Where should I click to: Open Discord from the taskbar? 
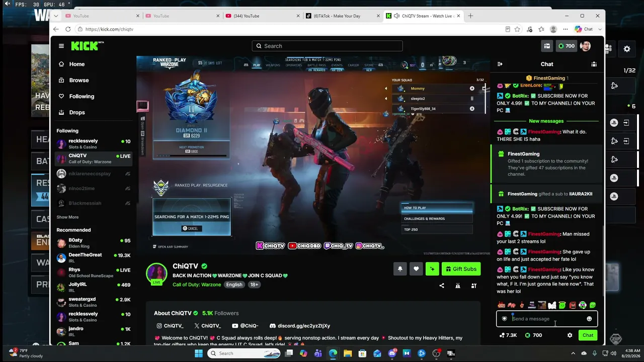(x=392, y=353)
